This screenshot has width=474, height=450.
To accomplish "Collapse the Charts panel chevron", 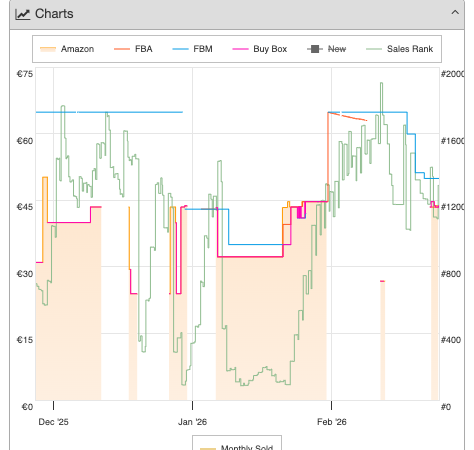I will [x=455, y=13].
